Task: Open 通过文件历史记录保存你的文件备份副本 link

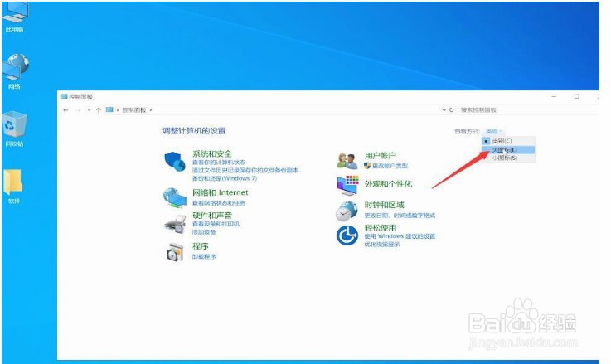Action: (245, 170)
